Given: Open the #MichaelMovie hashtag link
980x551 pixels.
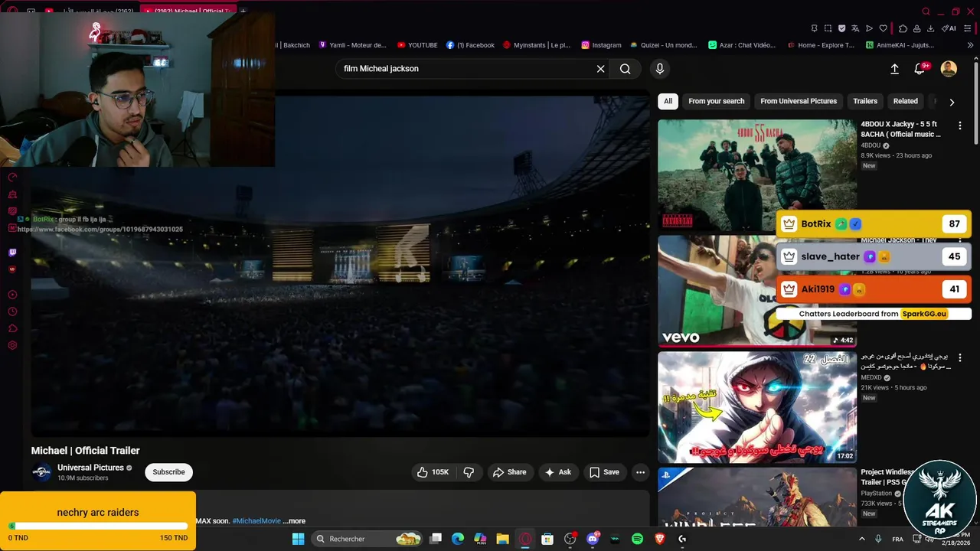Looking at the screenshot, I should (256, 521).
